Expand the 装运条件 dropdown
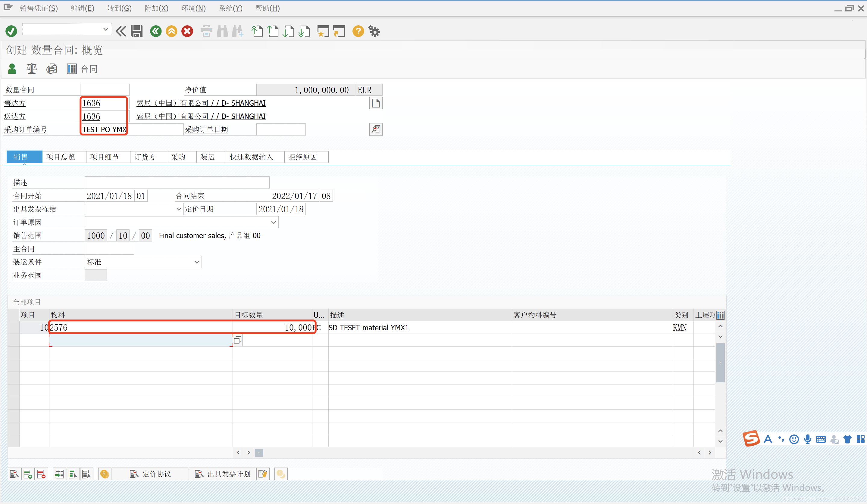The height and width of the screenshot is (504, 867). (x=197, y=262)
